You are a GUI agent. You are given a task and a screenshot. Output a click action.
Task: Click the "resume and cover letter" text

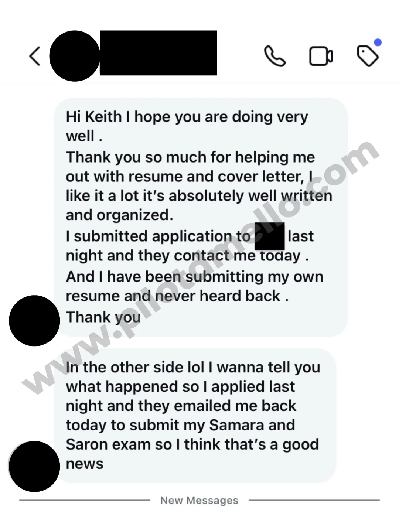coord(216,177)
